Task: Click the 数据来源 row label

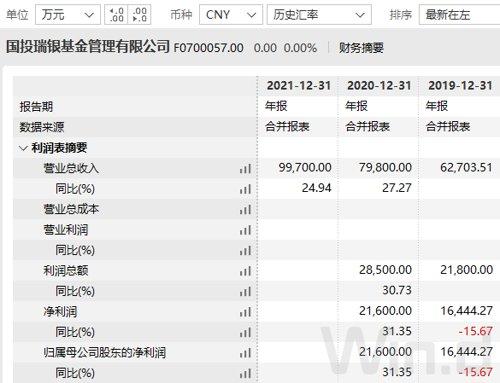Action: pos(42,127)
